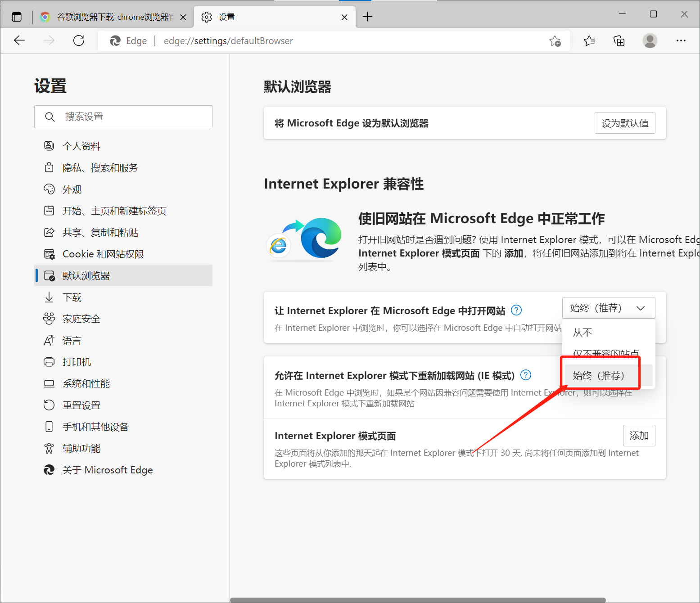The height and width of the screenshot is (603, 700).
Task: Select 从不 from the dropdown
Action: (x=582, y=332)
